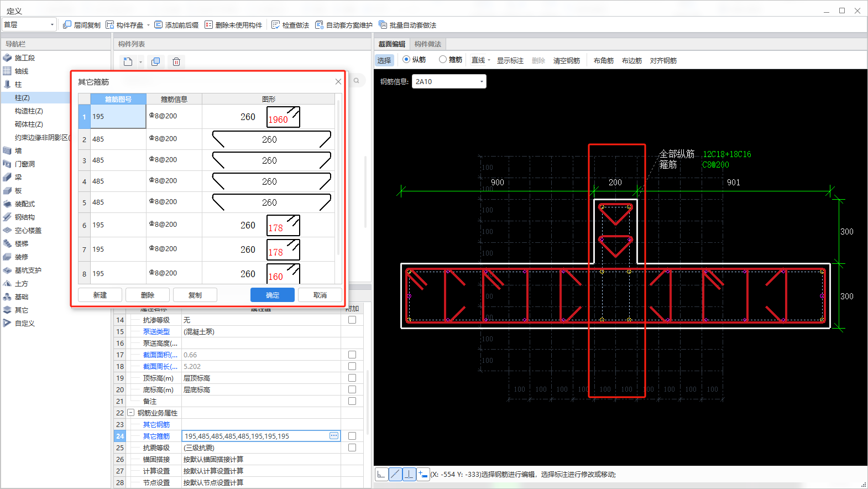Click the 其它钢筋 property link

point(156,424)
